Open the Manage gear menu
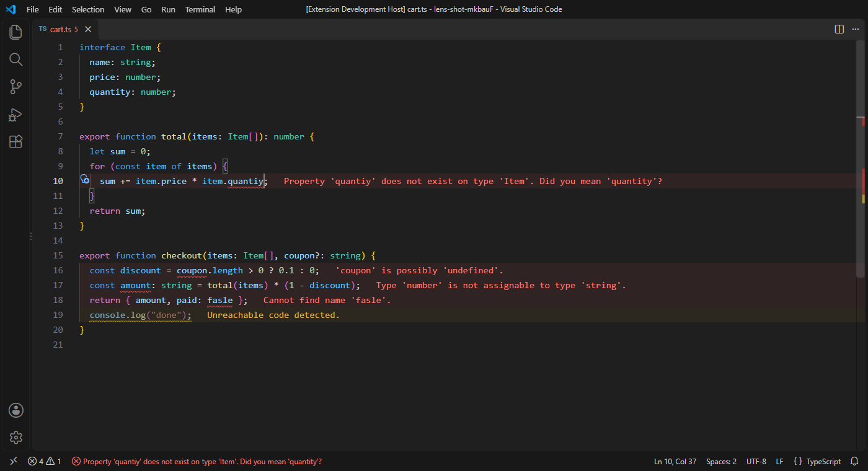868x471 pixels. (x=16, y=438)
